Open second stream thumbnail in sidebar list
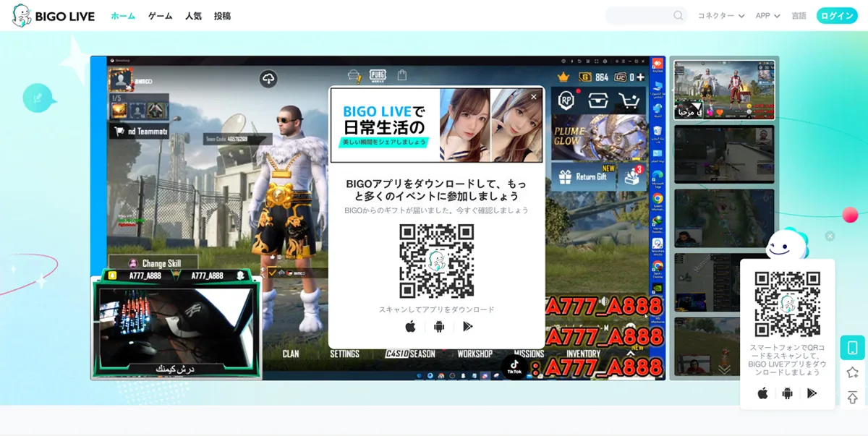The image size is (868, 436). [724, 155]
